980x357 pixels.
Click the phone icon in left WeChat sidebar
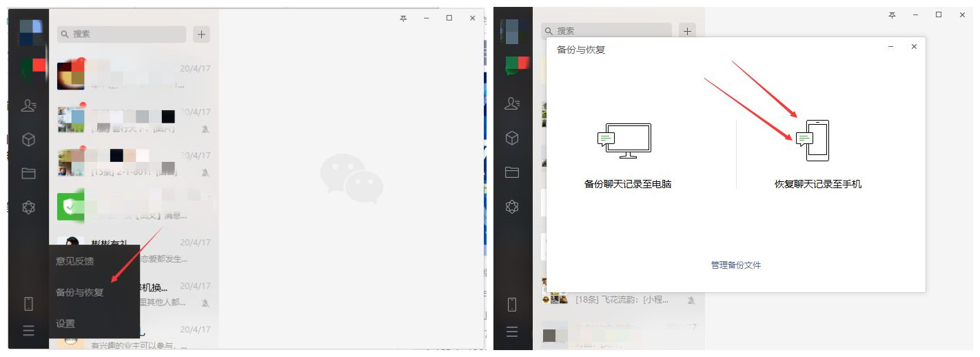(28, 304)
